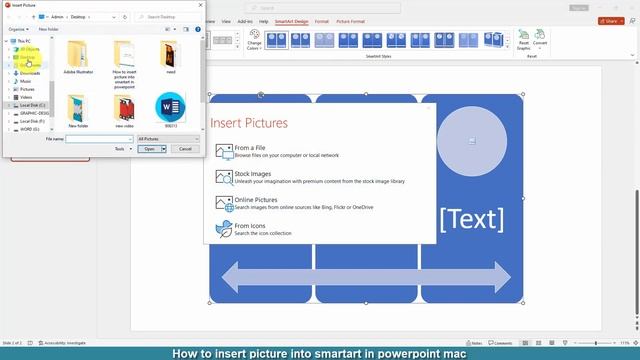Switch to the View ribbon tab
This screenshot has width=640, height=360.
click(x=226, y=21)
